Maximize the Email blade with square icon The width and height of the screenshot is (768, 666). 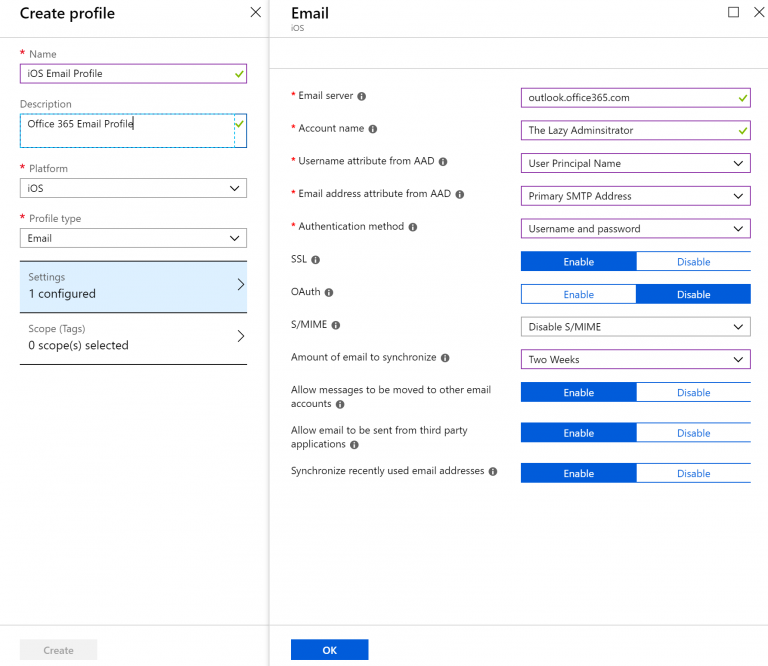point(733,12)
